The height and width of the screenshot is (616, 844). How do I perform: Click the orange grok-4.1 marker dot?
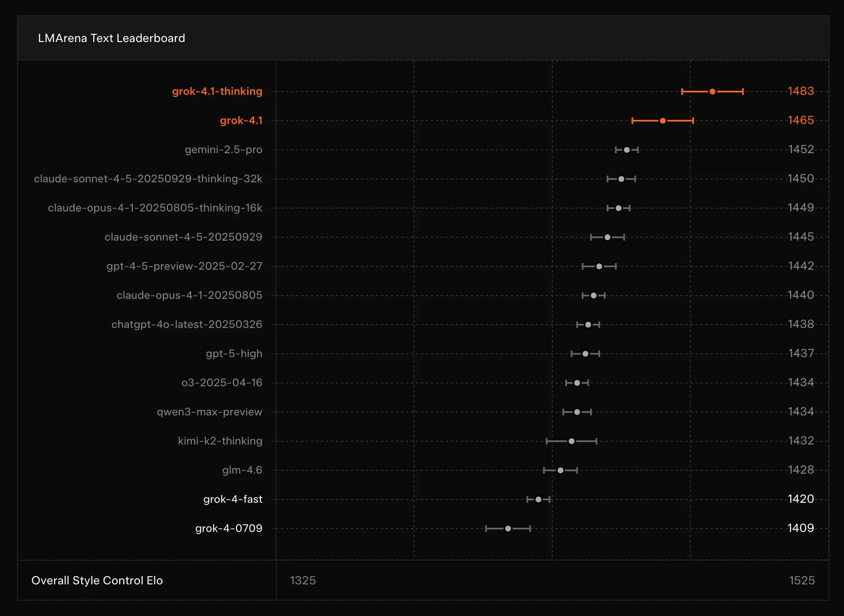point(663,120)
